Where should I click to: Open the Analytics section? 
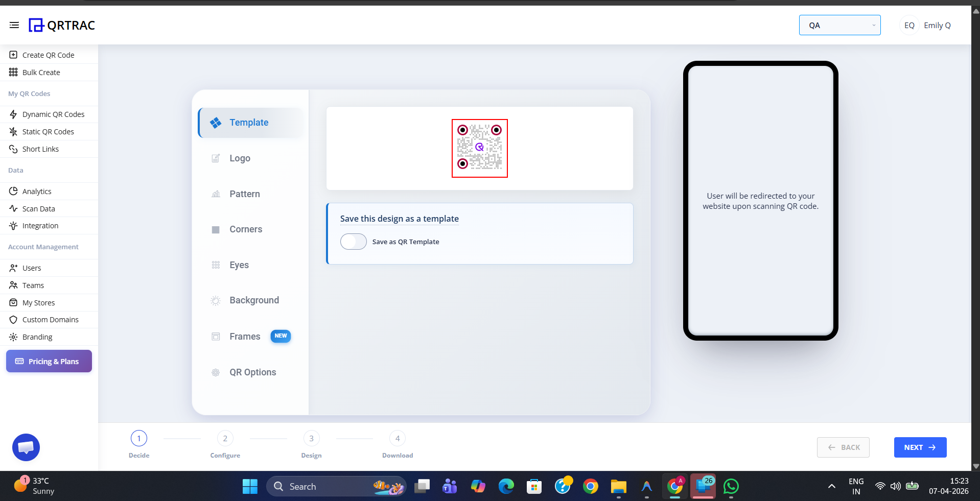[36, 191]
